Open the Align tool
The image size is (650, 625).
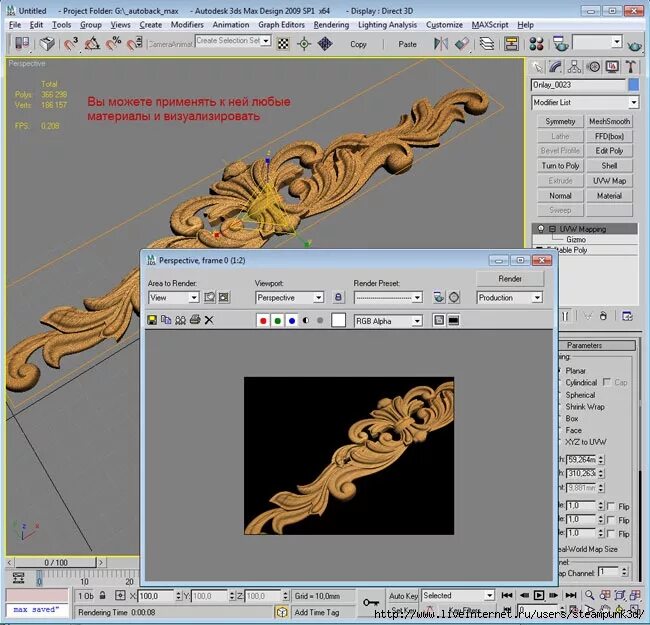click(x=461, y=44)
